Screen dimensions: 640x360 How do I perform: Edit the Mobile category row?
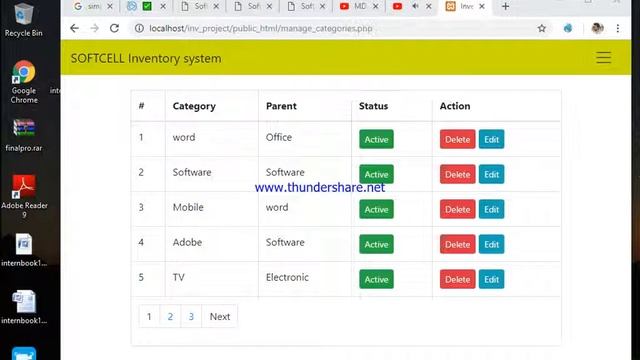(x=491, y=209)
